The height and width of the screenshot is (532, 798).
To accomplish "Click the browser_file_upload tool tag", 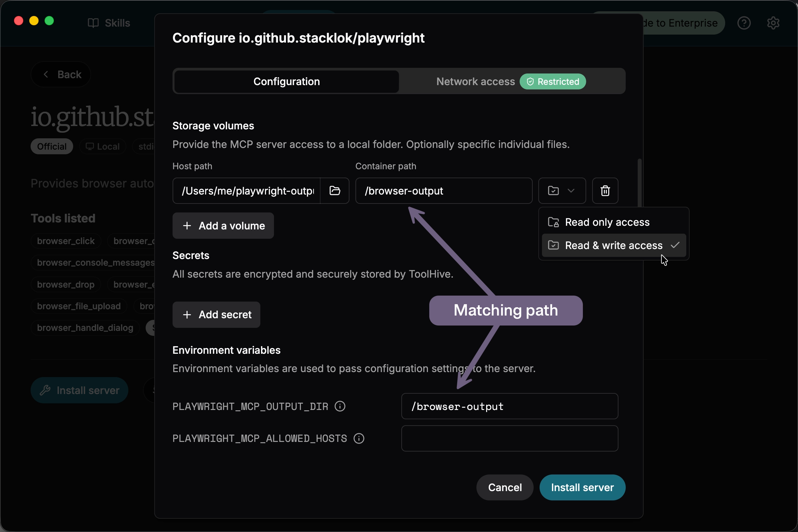I will 79,306.
